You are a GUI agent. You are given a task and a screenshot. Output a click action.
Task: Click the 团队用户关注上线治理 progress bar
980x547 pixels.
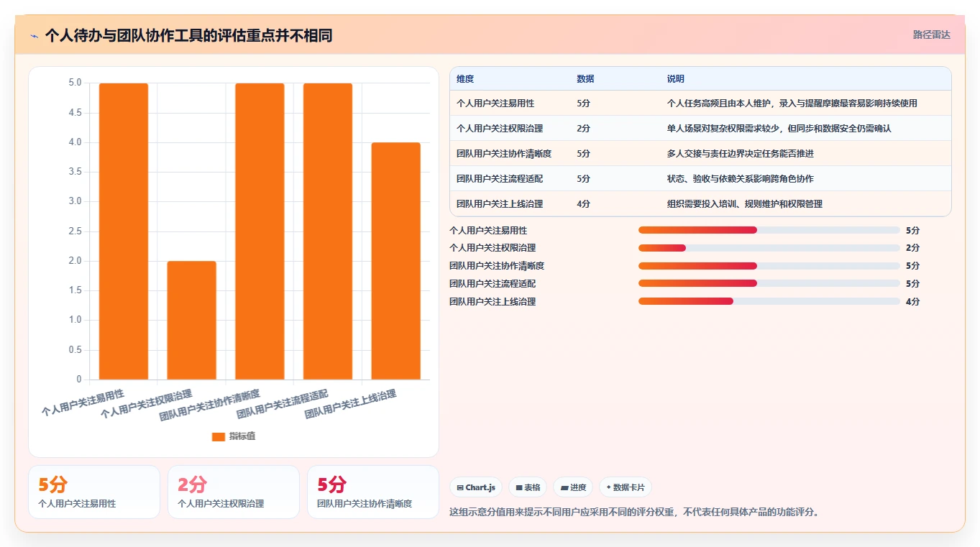click(x=769, y=301)
